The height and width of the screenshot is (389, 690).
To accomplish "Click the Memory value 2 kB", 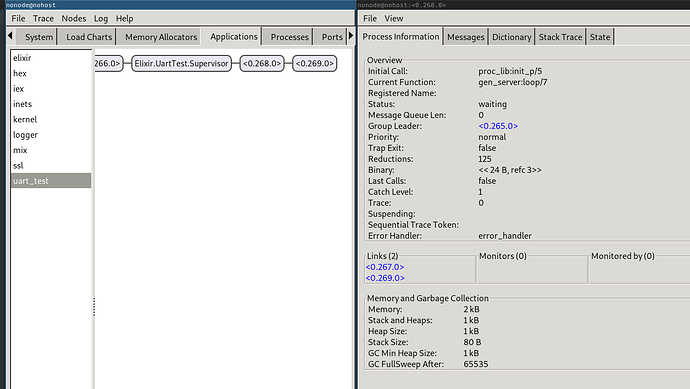I will (x=471, y=309).
